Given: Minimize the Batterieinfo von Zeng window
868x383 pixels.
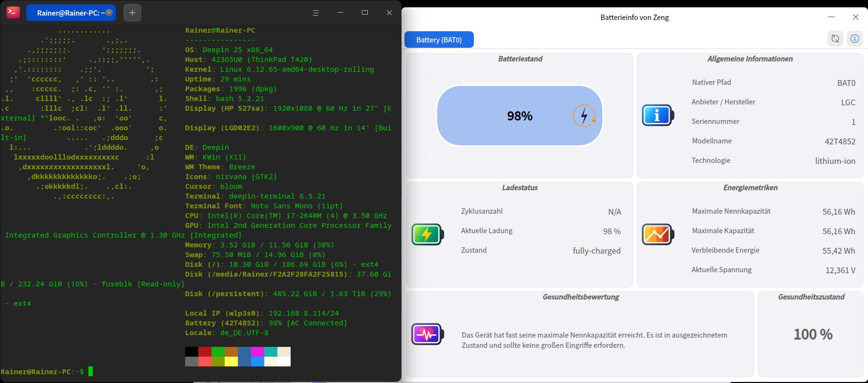Looking at the screenshot, I should pos(831,17).
